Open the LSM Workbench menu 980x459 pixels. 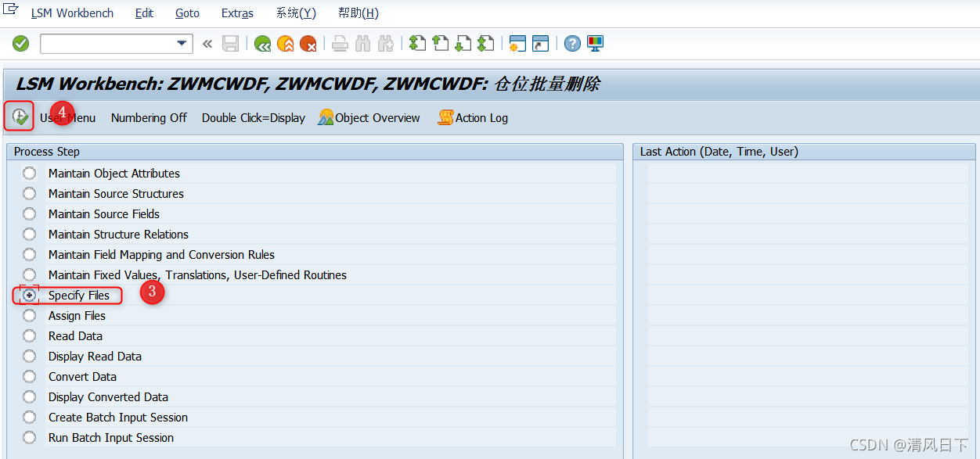click(x=72, y=13)
